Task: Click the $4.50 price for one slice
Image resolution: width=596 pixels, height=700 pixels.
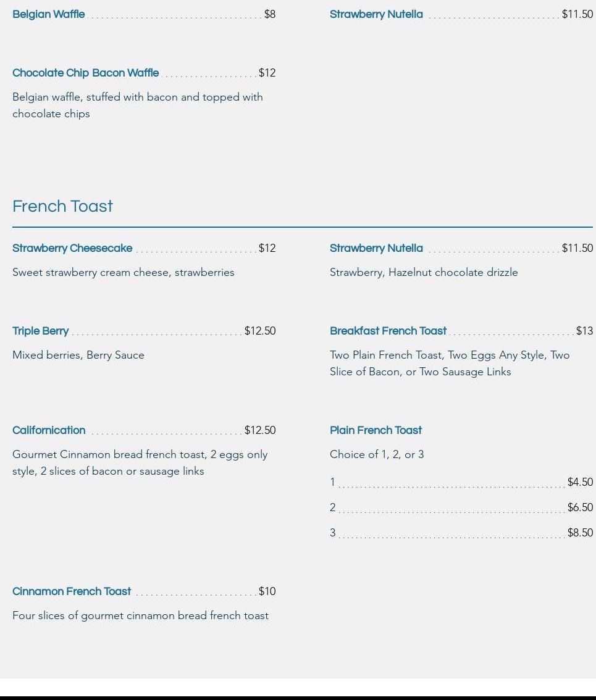Action: pyautogui.click(x=579, y=482)
